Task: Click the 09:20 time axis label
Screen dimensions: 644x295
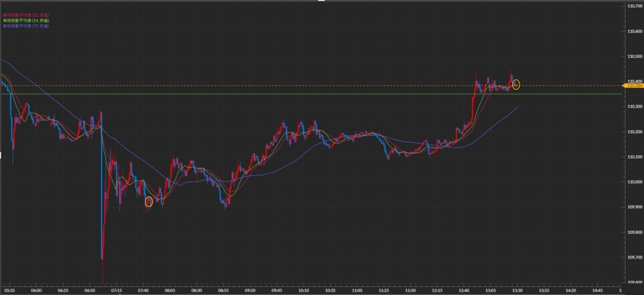Action: [250, 290]
